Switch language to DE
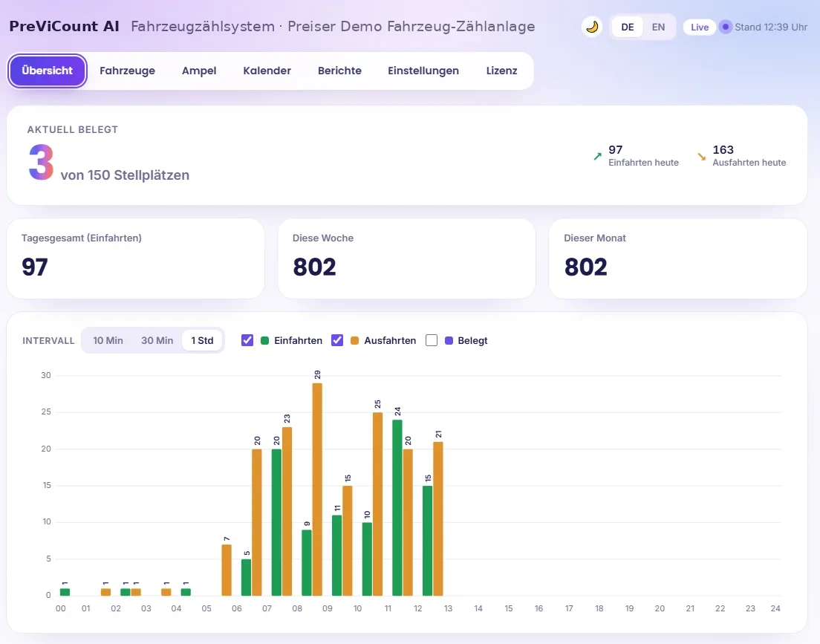 [x=628, y=27]
